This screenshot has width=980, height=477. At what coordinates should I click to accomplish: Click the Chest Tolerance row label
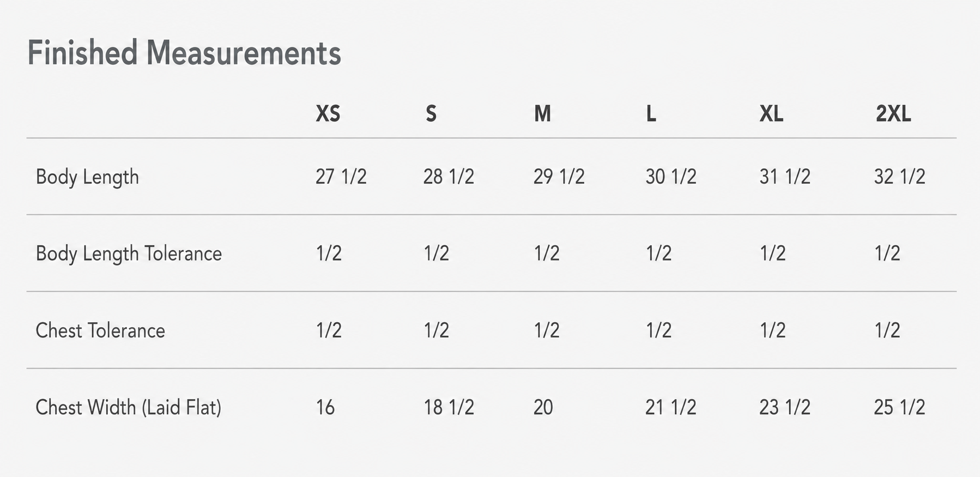100,330
